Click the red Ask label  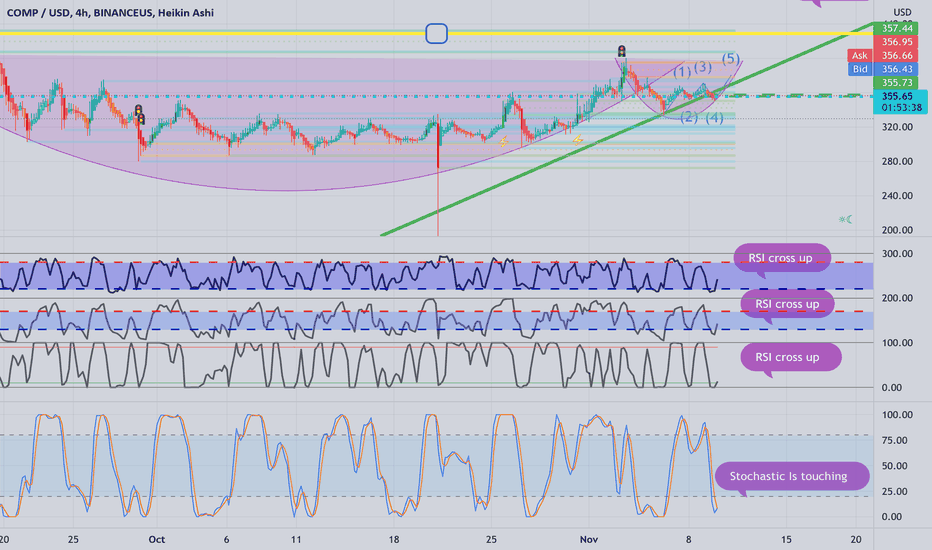[859, 55]
